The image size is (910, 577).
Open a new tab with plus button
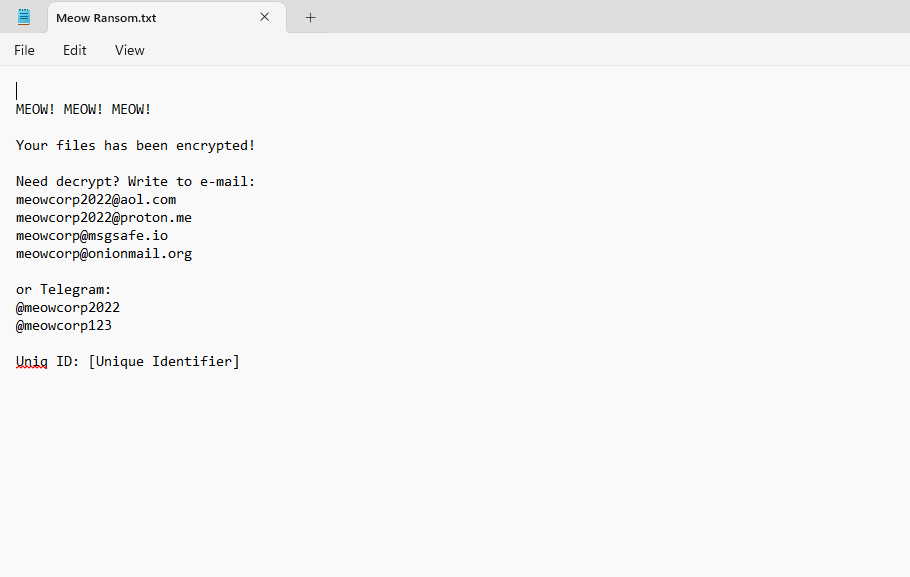310,17
